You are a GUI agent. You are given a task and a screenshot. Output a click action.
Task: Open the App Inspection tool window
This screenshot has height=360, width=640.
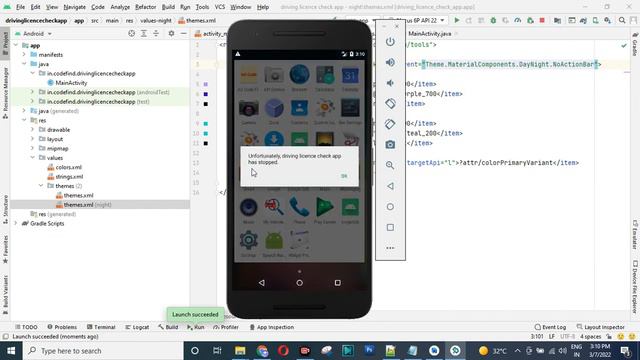[272, 327]
